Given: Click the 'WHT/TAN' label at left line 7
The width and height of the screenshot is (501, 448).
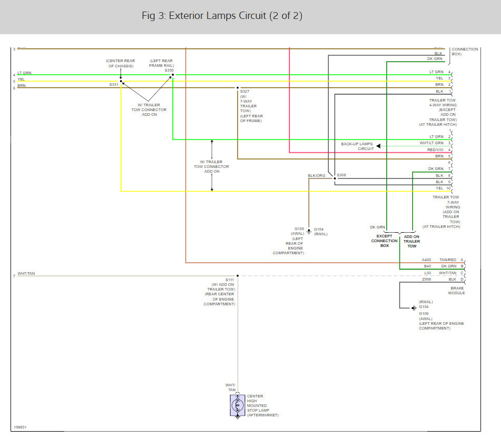Looking at the screenshot, I should 26,274.
